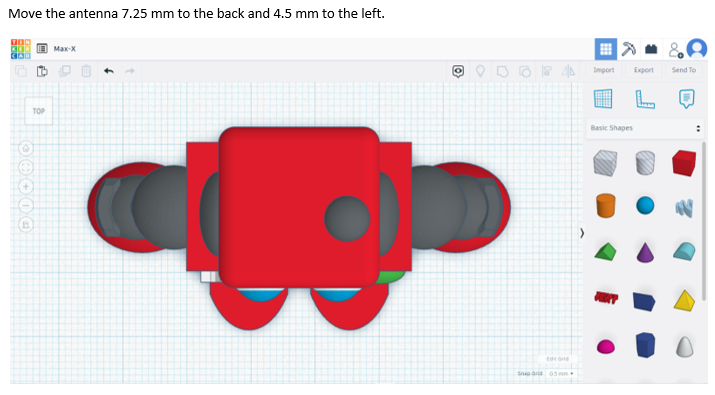This screenshot has height=395, width=715.
Task: Open the user profile avatar
Action: click(x=697, y=49)
